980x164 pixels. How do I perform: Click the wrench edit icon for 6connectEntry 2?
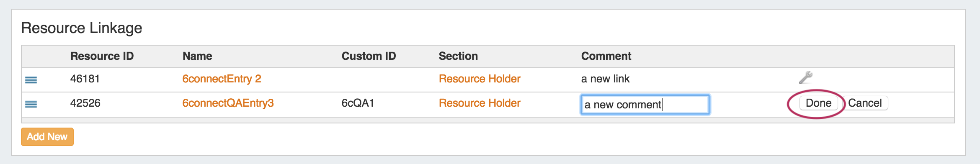[805, 78]
